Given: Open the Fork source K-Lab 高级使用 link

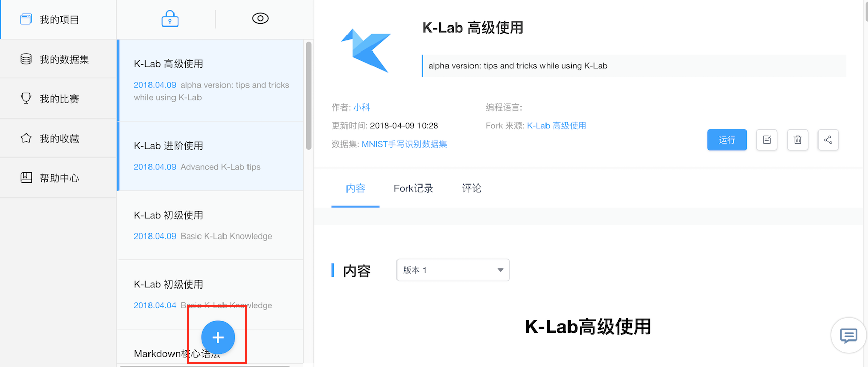Looking at the screenshot, I should (556, 126).
